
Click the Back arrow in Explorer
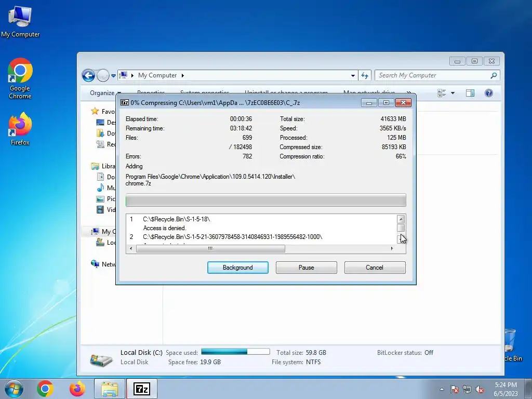click(88, 75)
